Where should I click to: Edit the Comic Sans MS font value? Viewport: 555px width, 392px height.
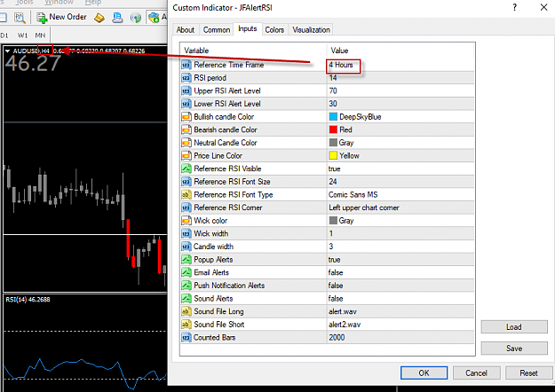click(x=353, y=195)
